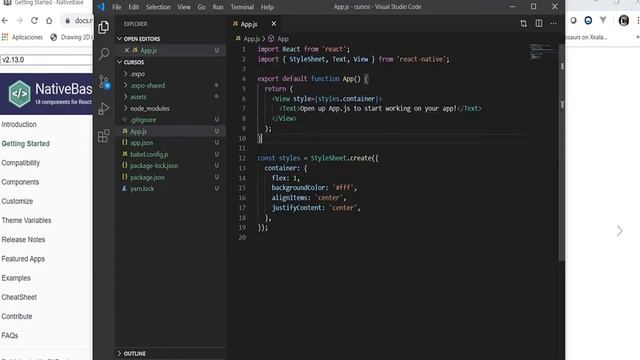The height and width of the screenshot is (360, 640).
Task: Click the editor minimap preview
Action: 542,51
